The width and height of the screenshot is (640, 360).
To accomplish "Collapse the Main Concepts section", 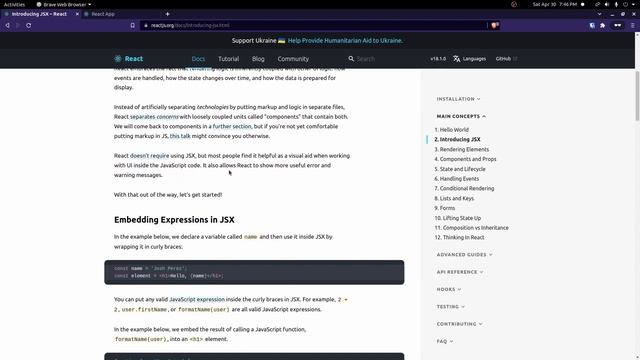I will pyautogui.click(x=461, y=116).
